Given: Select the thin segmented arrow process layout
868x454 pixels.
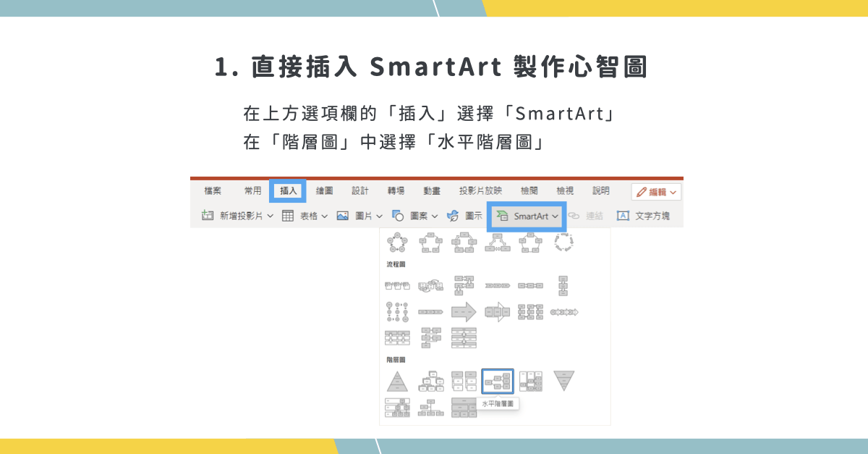Looking at the screenshot, I should click(430, 312).
